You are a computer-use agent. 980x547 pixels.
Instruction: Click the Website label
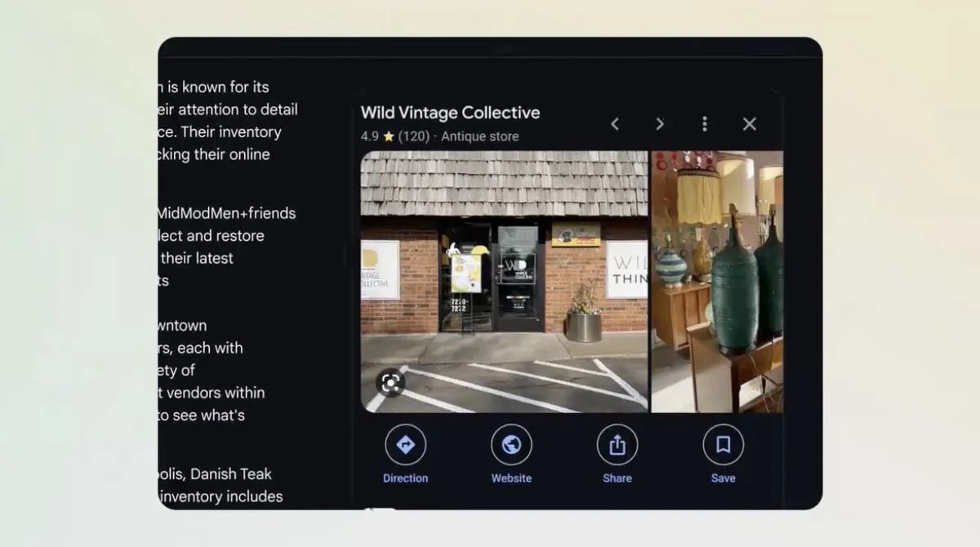point(511,478)
